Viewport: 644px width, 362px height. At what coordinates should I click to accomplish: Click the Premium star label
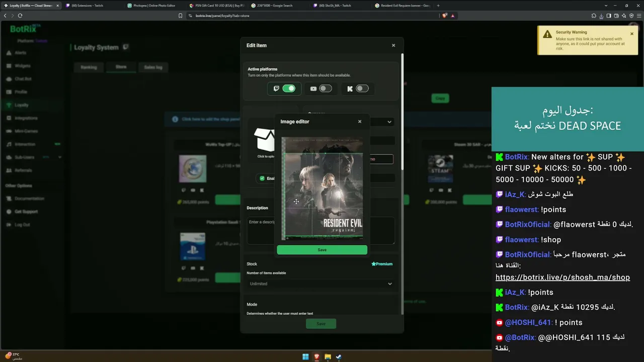click(382, 264)
